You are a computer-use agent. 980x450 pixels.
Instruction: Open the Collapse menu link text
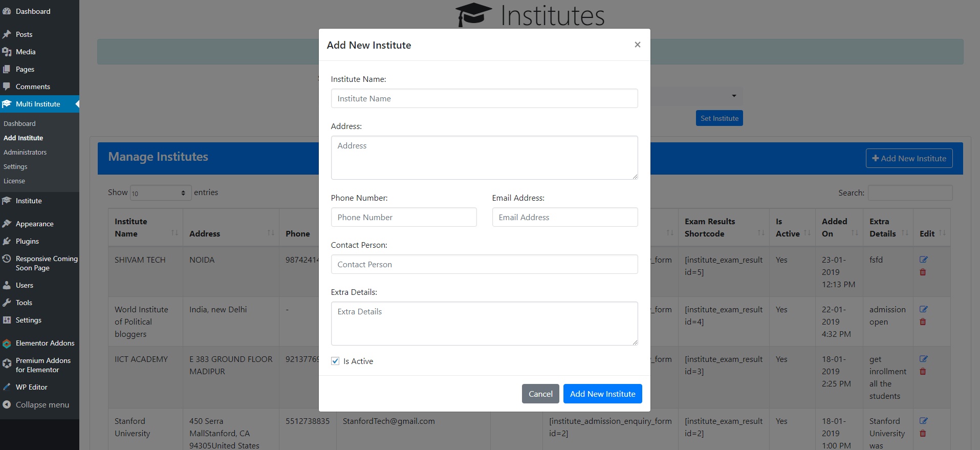[x=42, y=404]
